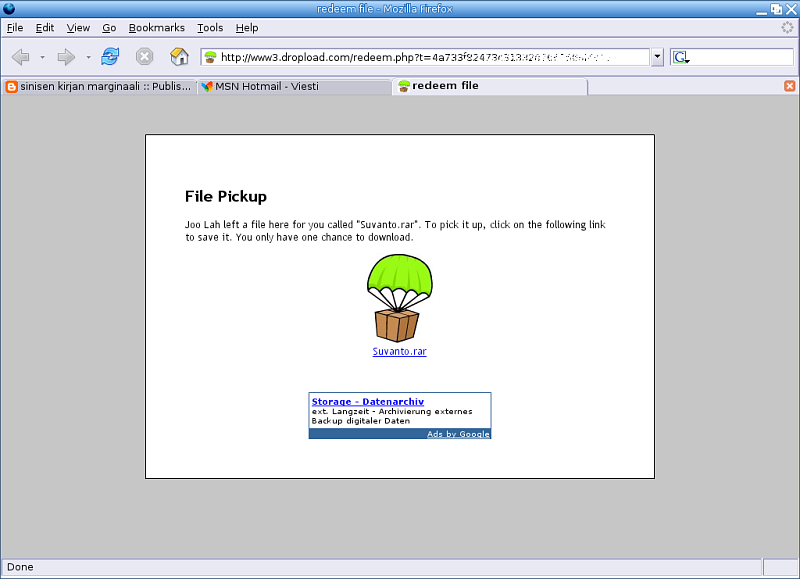Expand the URL bar history dropdown

[x=657, y=57]
